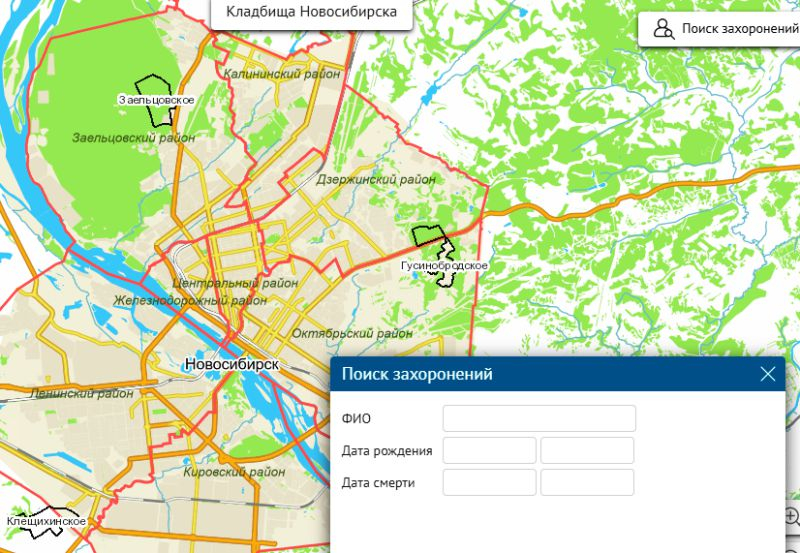800x553 pixels.
Task: Open the Поиск захоронений button
Action: point(719,29)
